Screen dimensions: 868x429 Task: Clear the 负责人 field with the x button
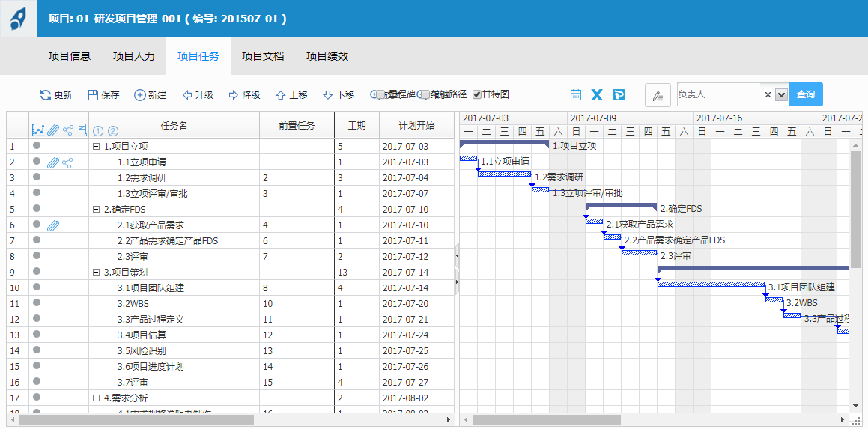(768, 95)
